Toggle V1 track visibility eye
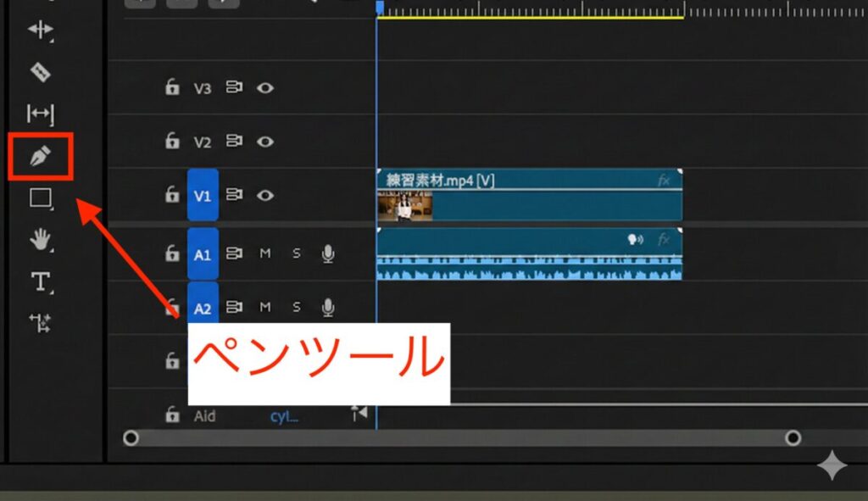868x501 pixels. pos(264,196)
